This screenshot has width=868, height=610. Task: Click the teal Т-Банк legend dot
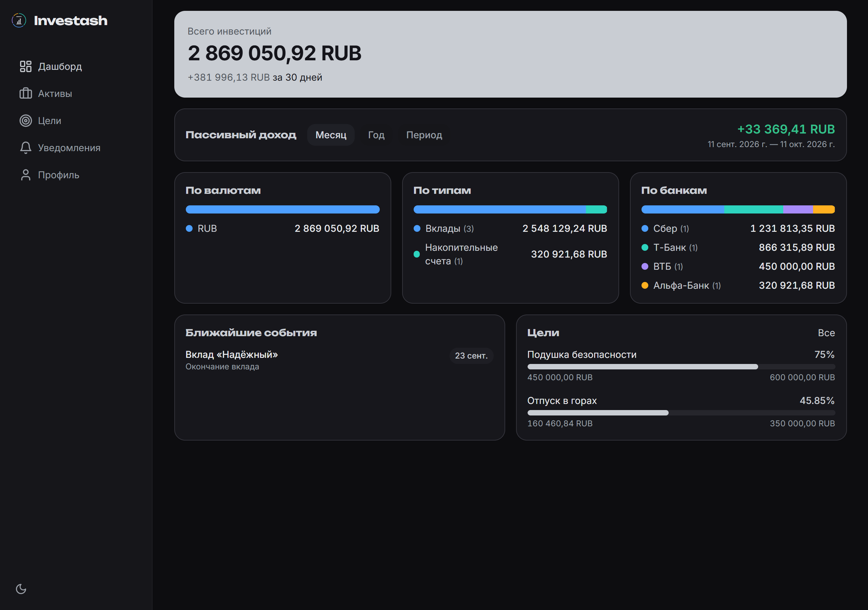[645, 247]
